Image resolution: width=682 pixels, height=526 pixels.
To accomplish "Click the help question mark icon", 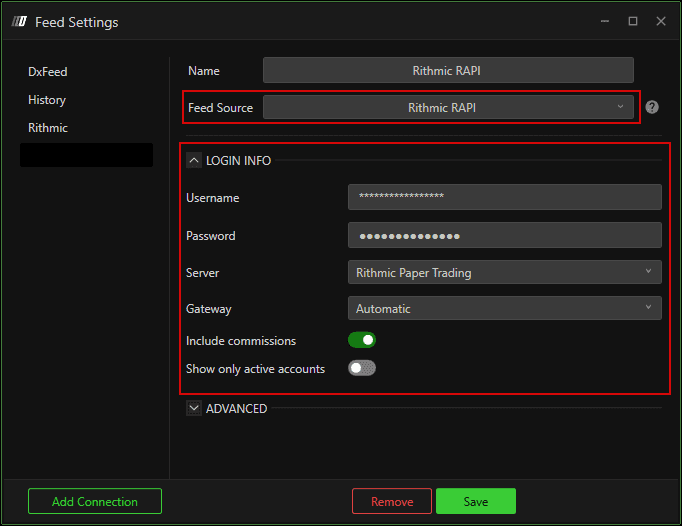I will [x=652, y=107].
